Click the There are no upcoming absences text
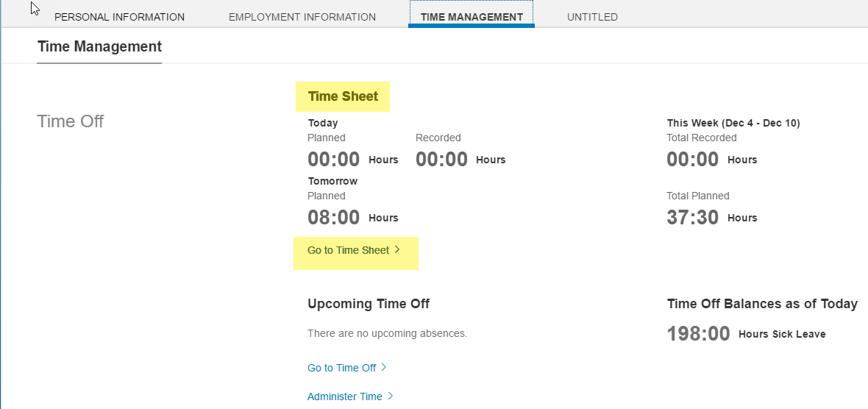868x409 pixels. 388,334
